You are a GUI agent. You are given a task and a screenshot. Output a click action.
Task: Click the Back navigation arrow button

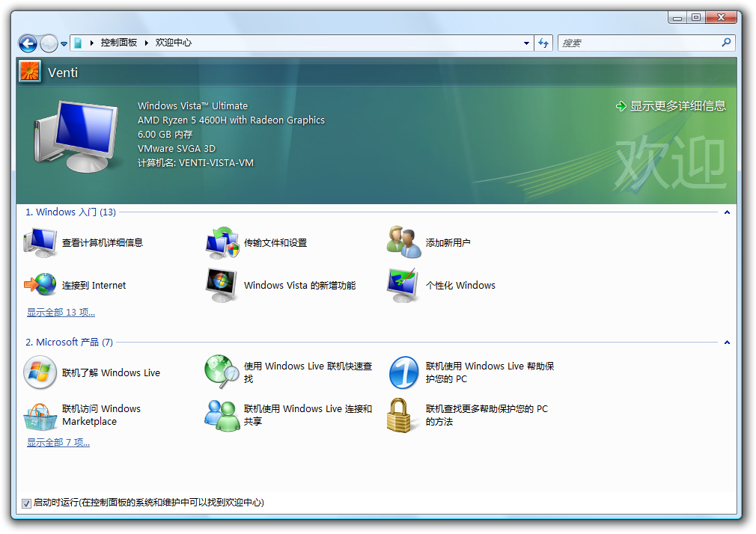(x=28, y=43)
